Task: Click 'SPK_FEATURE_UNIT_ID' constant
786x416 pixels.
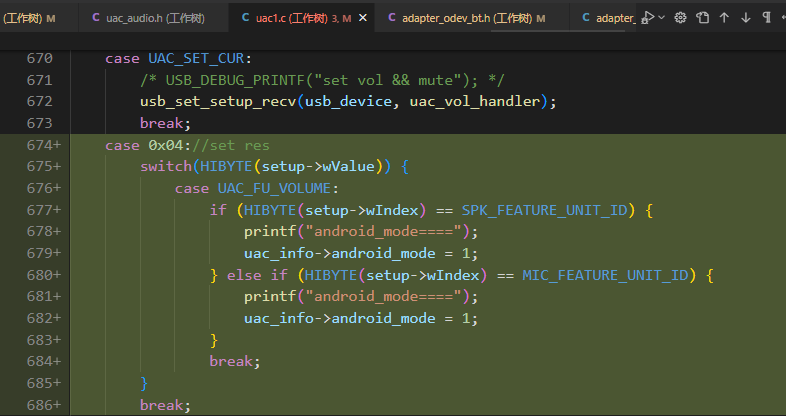Action: (544, 210)
